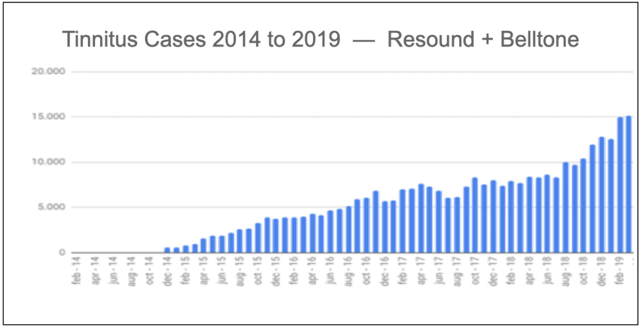The image size is (644, 328).
Task: Click the 'aug-14' x-axis label
Action: click(131, 271)
